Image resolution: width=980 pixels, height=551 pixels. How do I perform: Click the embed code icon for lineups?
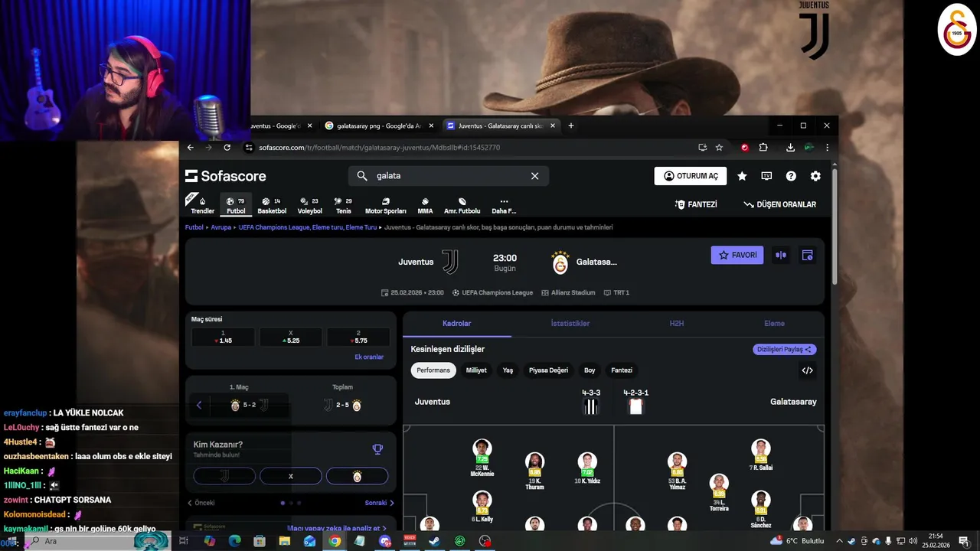click(x=807, y=370)
